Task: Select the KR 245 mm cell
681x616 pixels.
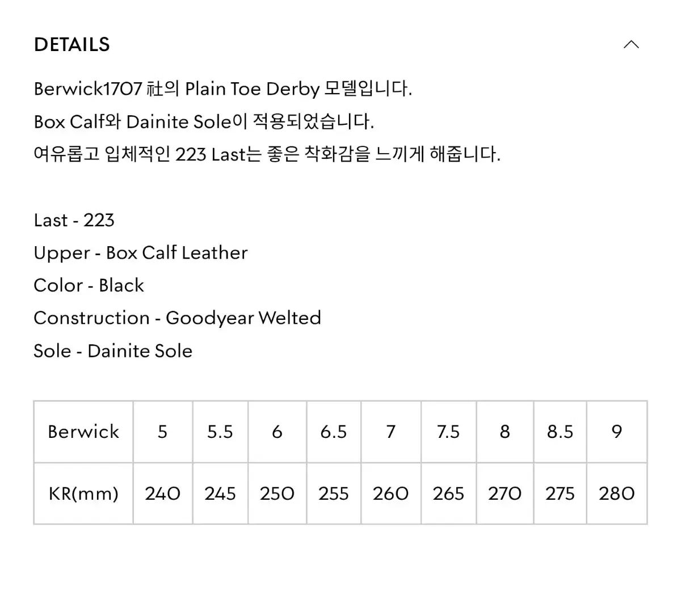Action: 220,493
